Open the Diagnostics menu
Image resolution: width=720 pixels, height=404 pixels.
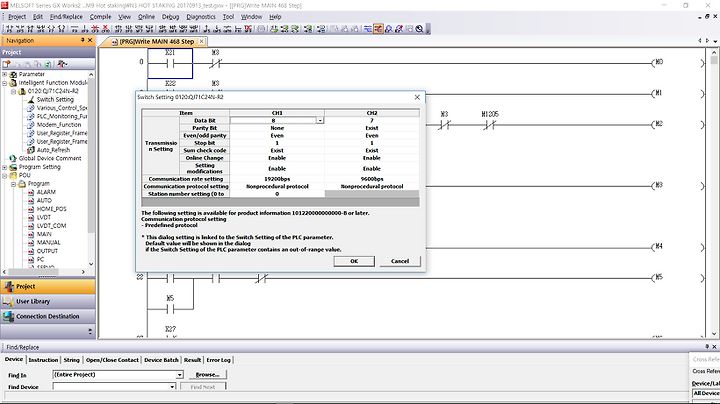point(201,17)
